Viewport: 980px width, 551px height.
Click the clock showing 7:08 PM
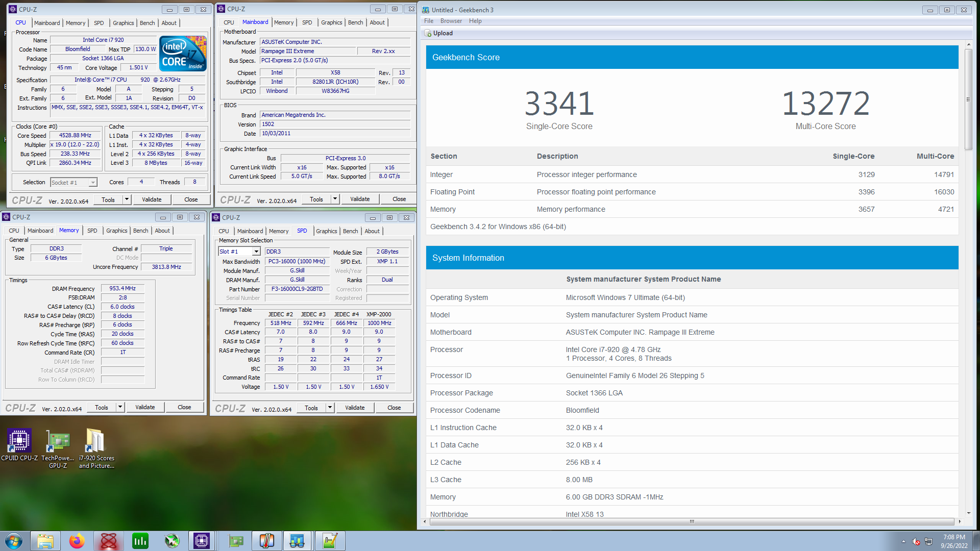[x=954, y=537]
